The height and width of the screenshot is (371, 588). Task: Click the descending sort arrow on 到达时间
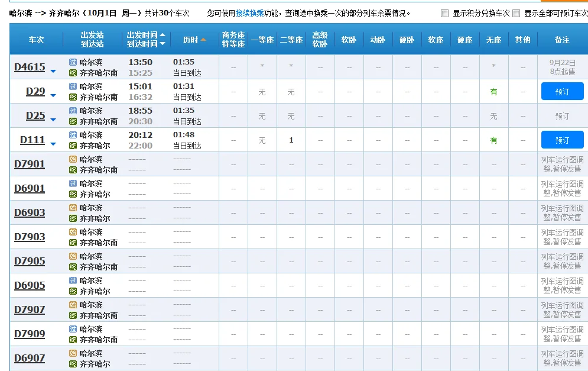pyautogui.click(x=163, y=43)
